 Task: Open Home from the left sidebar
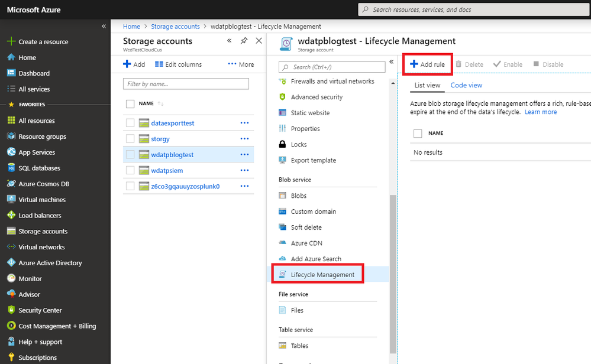click(x=27, y=57)
